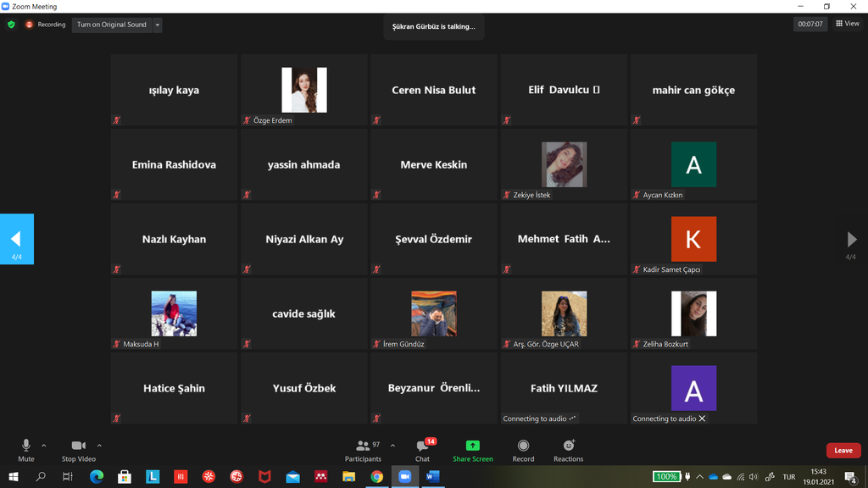
Task: Expand video options arrow beside Stop Video
Action: [x=99, y=445]
